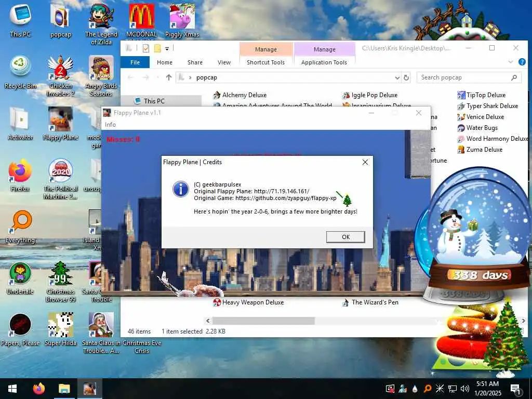The width and height of the screenshot is (532, 399).
Task: Select the Everything search desktop icon
Action: pos(20,227)
